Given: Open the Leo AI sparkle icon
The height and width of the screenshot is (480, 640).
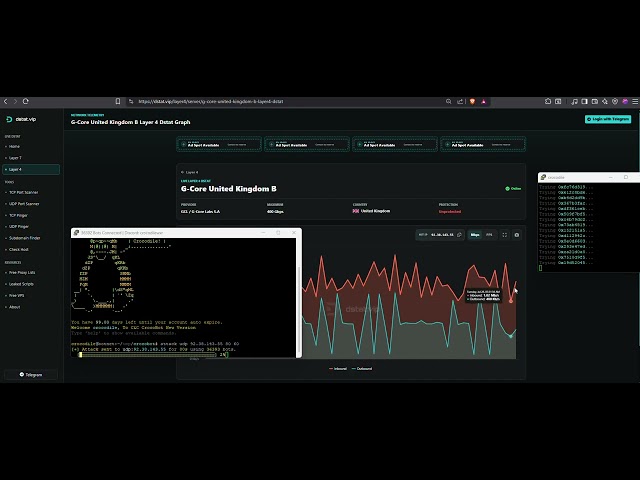Looking at the screenshot, I should point(605,101).
